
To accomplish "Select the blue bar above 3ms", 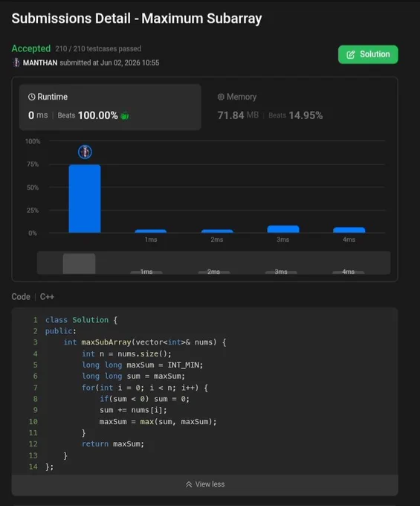I will point(283,229).
